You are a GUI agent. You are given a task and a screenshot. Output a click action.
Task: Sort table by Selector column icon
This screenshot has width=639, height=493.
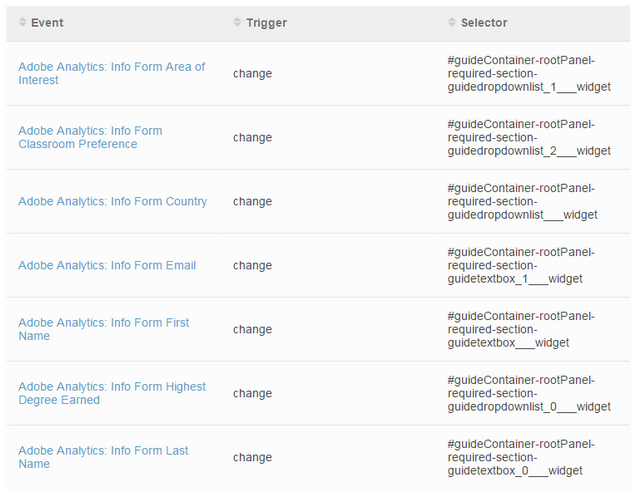pos(452,22)
